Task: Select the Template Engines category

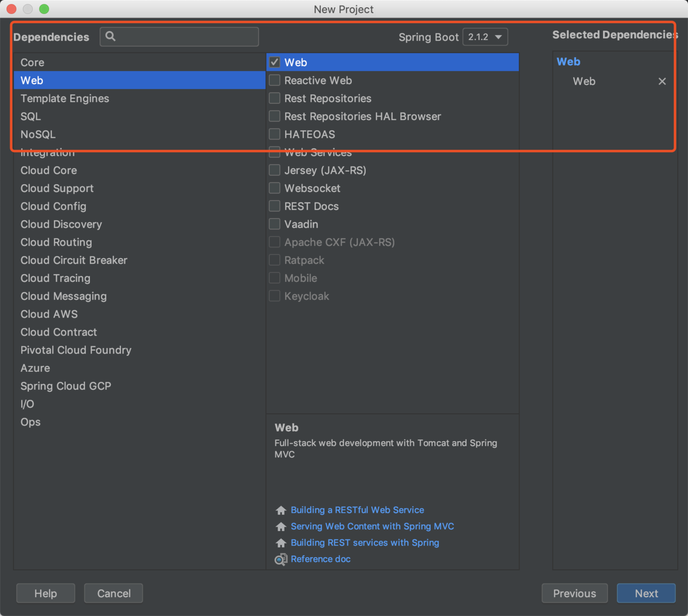Action: pos(140,98)
